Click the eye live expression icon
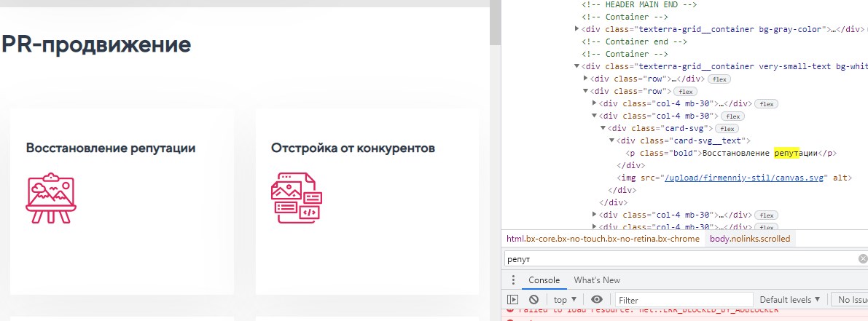This screenshot has height=321, width=868. [x=597, y=299]
